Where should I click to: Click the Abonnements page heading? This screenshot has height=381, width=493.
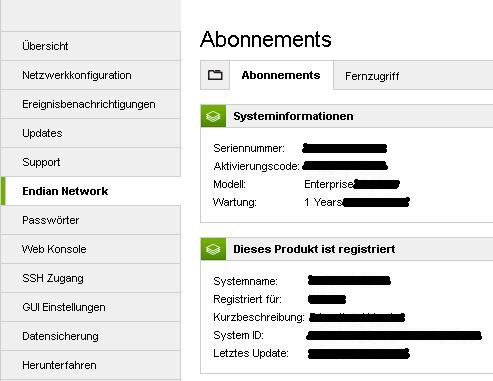pyautogui.click(x=266, y=39)
